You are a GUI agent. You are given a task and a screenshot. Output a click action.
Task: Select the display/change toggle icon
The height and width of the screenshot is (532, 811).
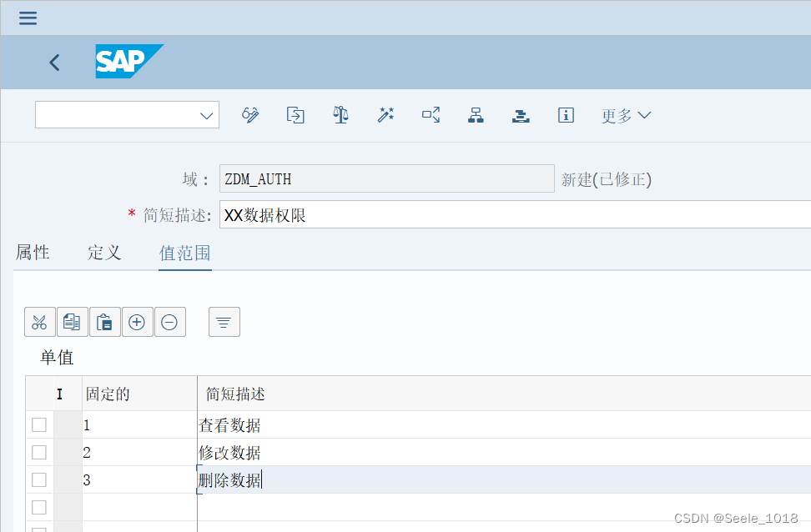250,115
